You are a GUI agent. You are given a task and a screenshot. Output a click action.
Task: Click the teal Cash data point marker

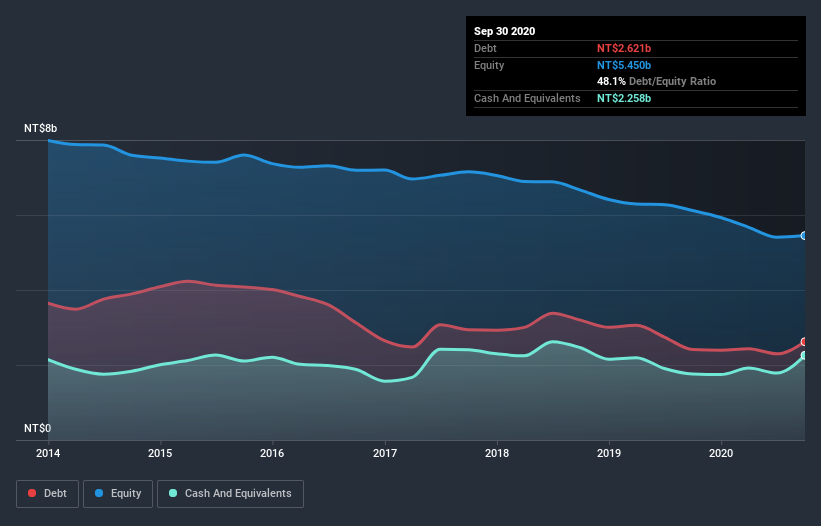click(804, 356)
